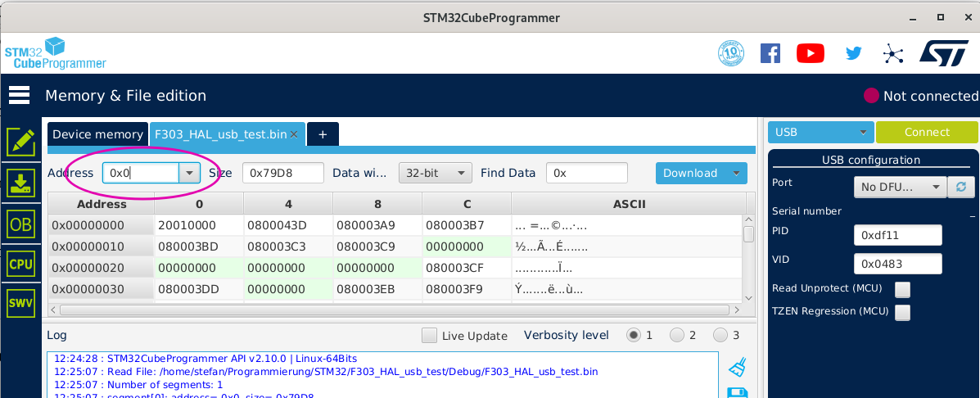Click the Address column header
This screenshot has height=398, width=980.
[102, 204]
